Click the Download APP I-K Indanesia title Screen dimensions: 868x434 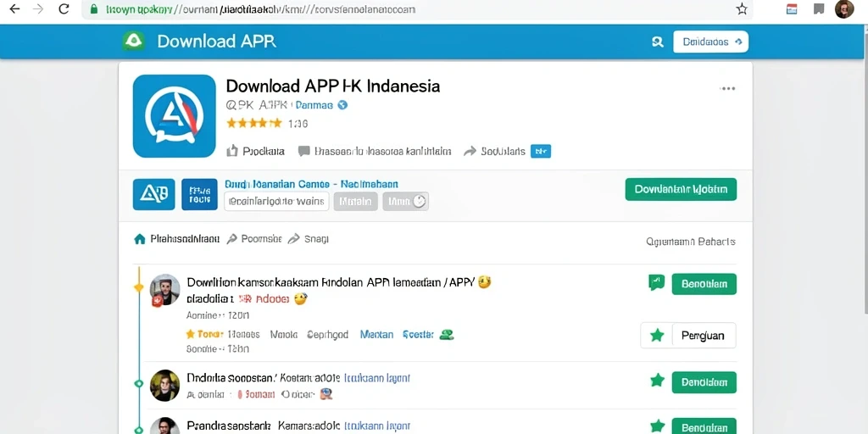point(332,86)
